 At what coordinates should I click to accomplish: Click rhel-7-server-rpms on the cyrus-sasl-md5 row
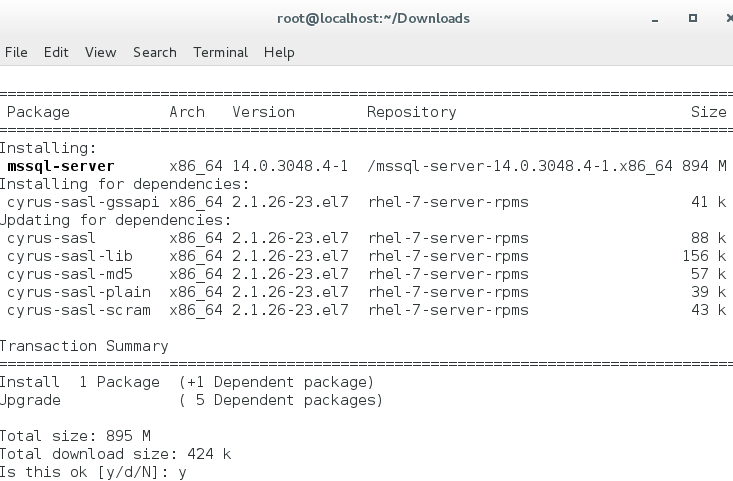[448, 274]
